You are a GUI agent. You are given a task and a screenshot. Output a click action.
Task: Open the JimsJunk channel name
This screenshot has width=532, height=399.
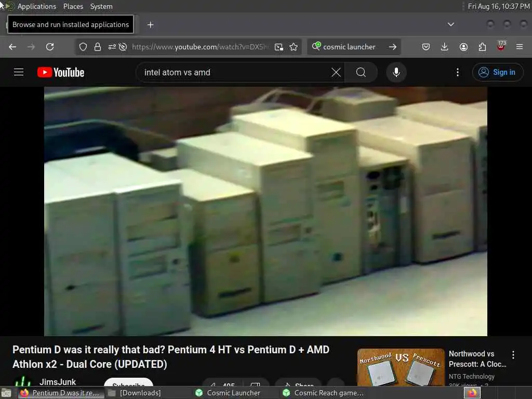[x=58, y=382]
